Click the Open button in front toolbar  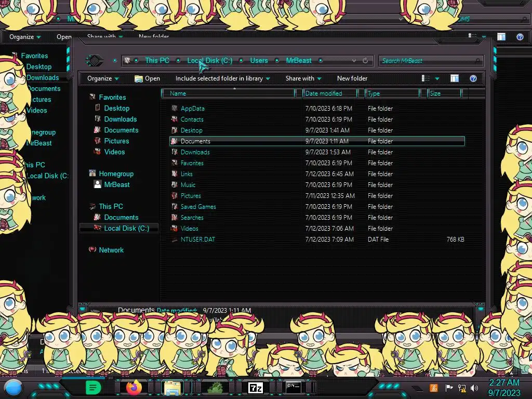(147, 79)
